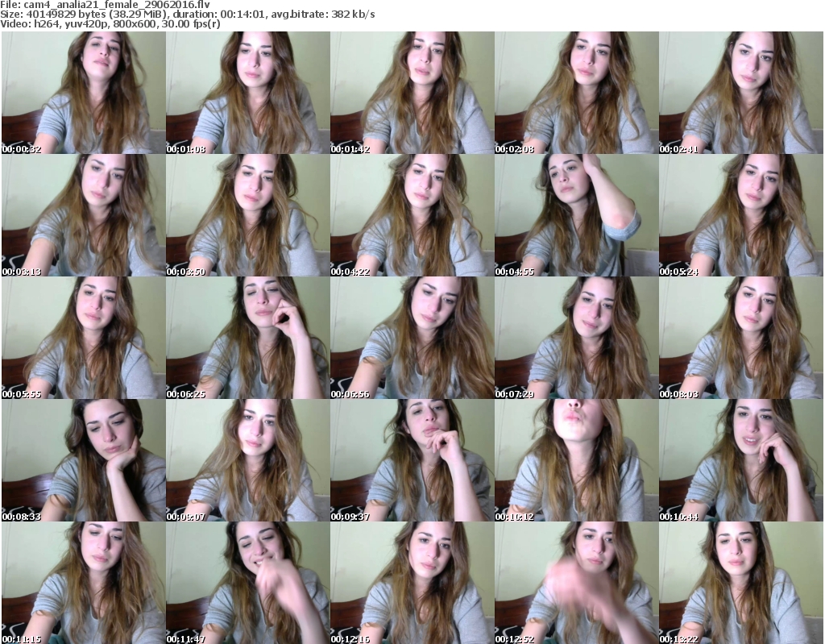
Task: Choose the thumbnail frame stamped 00:09:07
Action: tap(248, 460)
